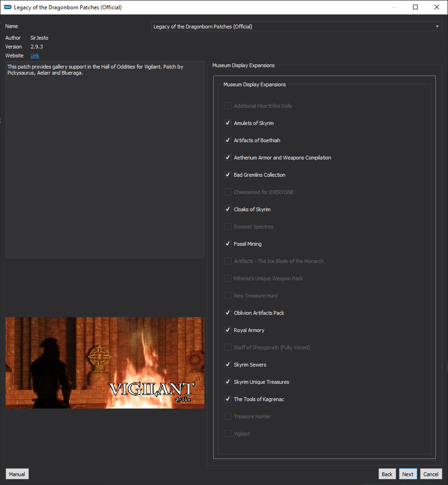Close the Legacy of the Dragonborn Patches window
448x485 pixels.
437,7
